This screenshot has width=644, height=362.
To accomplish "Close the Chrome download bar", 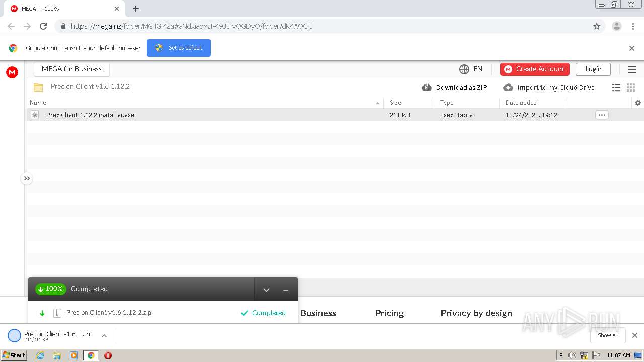I will (x=635, y=335).
